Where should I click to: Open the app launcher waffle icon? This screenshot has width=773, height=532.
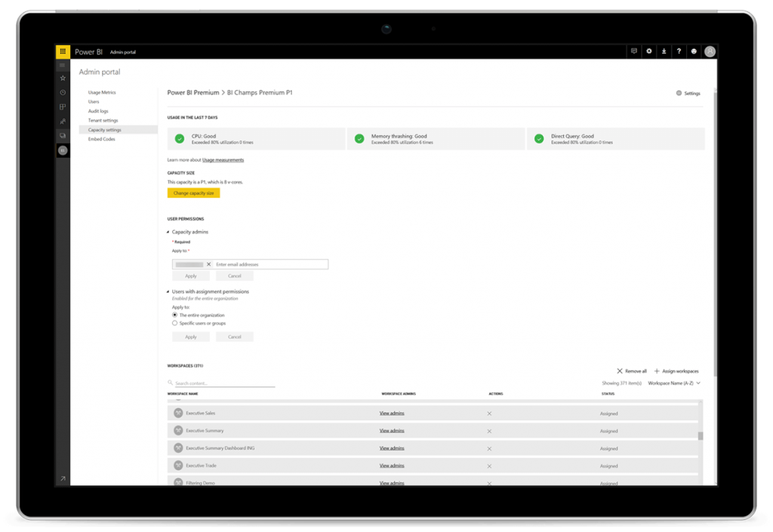(63, 52)
